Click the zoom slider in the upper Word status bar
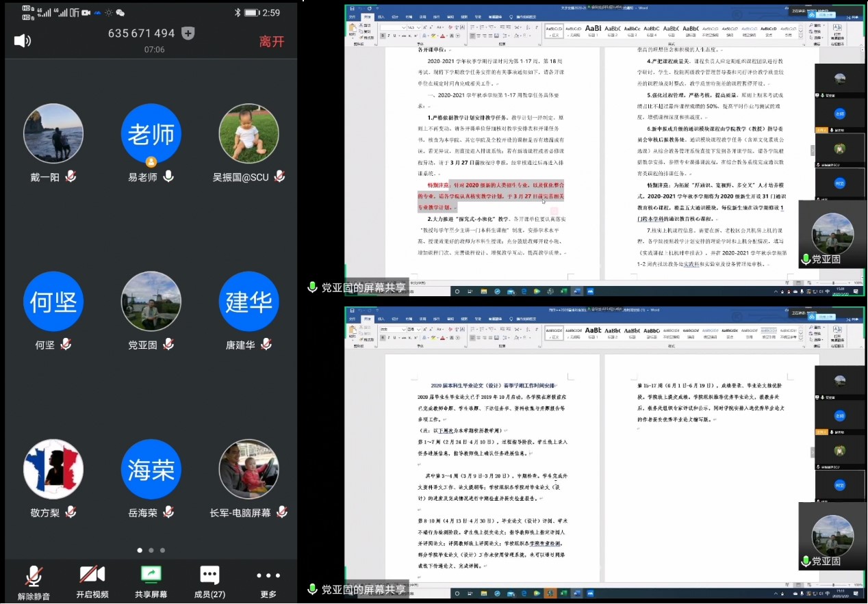The height and width of the screenshot is (604, 868). pyautogui.click(x=832, y=283)
